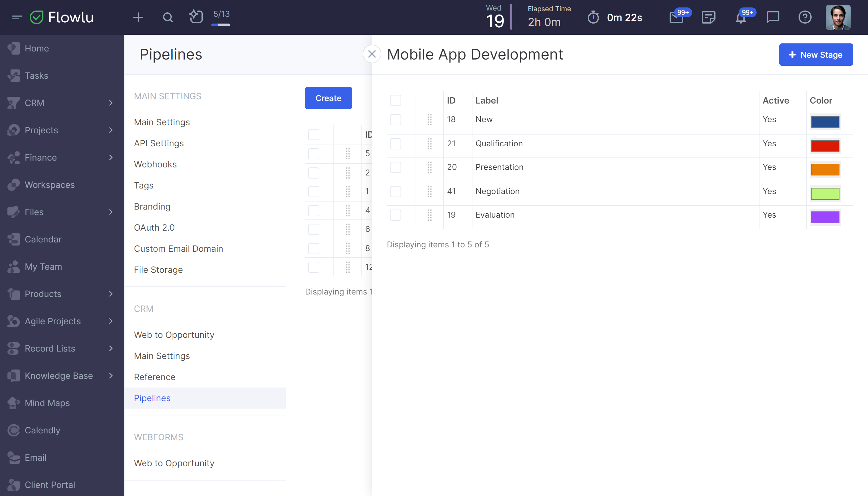Click the New Stage button

[x=816, y=55]
